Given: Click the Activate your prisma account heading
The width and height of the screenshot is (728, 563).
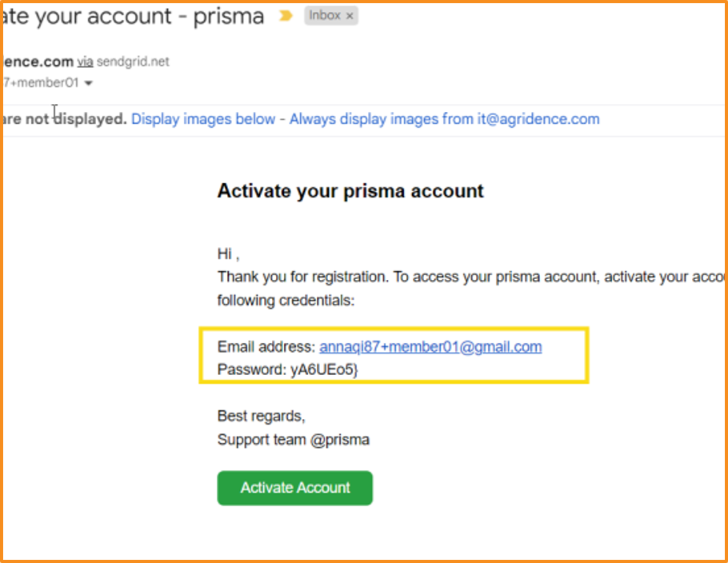Looking at the screenshot, I should pyautogui.click(x=350, y=191).
